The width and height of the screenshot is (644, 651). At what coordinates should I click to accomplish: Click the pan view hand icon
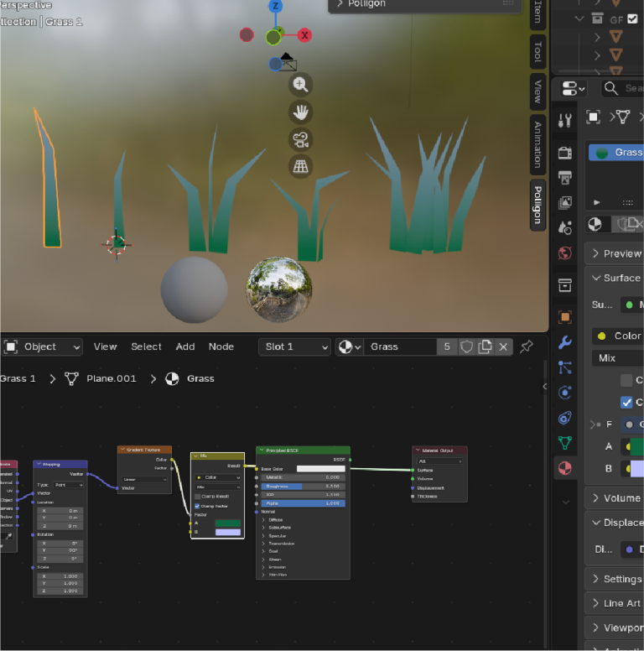300,112
